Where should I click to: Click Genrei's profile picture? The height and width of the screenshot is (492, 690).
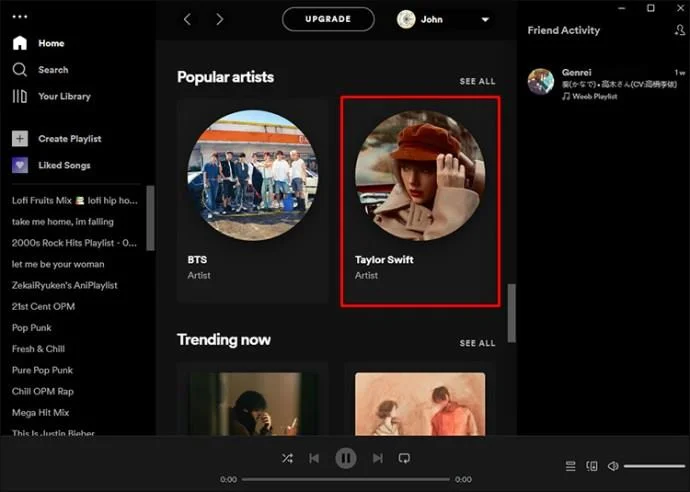point(541,81)
